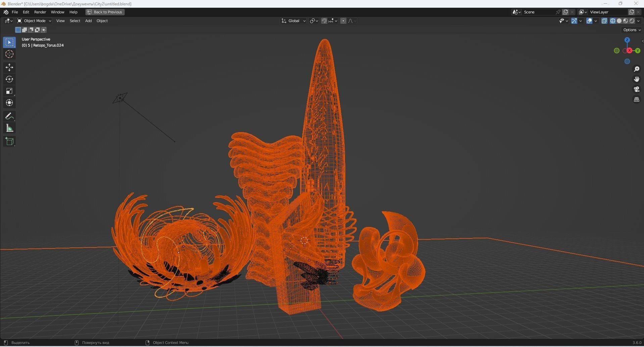This screenshot has height=347, width=644.
Task: Select the Select Box tool
Action: [x=9, y=42]
